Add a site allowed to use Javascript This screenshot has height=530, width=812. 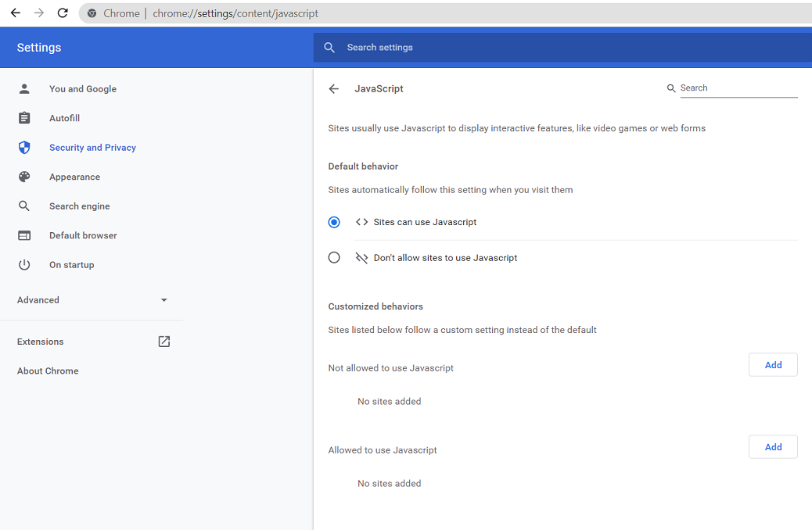(773, 447)
